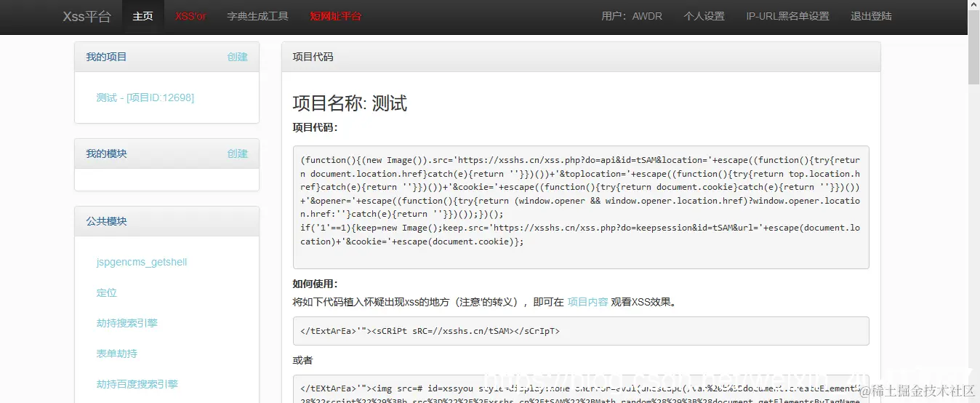Viewport: 980px width, 403px height.
Task: Click the 用户：AWDR account label
Action: (632, 16)
